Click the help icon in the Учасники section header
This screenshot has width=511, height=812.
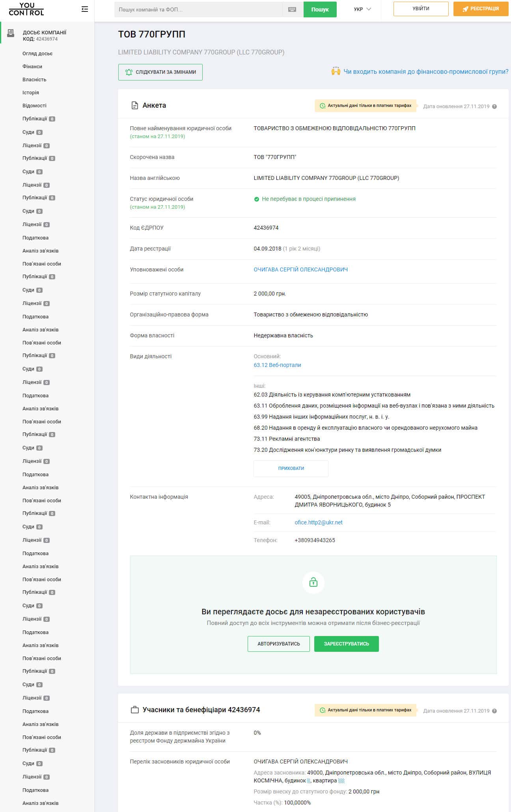[494, 711]
